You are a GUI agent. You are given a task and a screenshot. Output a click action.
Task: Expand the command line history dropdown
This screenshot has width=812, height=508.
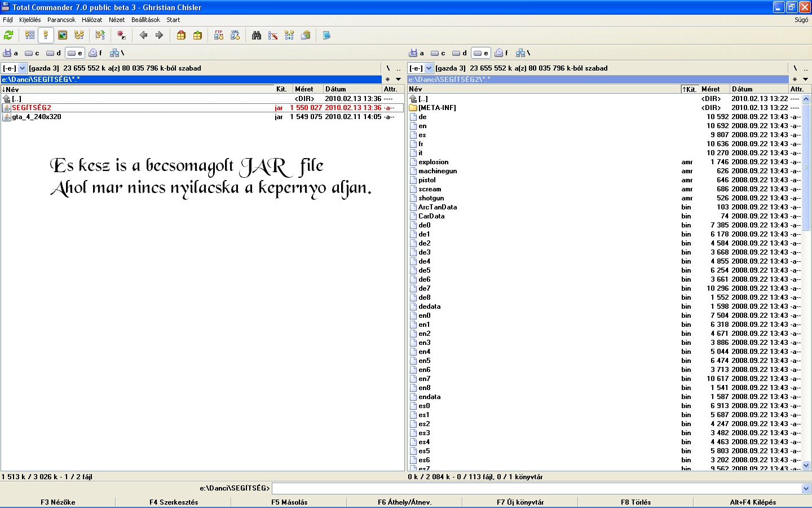[x=806, y=489]
